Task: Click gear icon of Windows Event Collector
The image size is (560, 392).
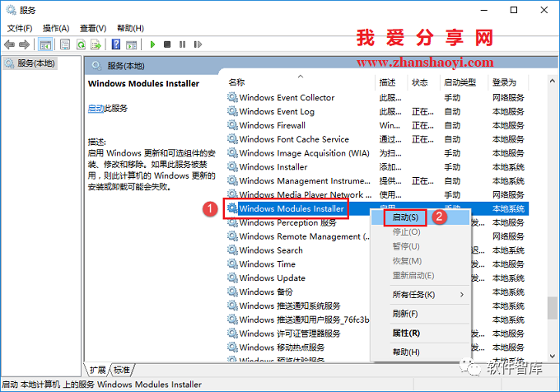Action: pyautogui.click(x=232, y=97)
